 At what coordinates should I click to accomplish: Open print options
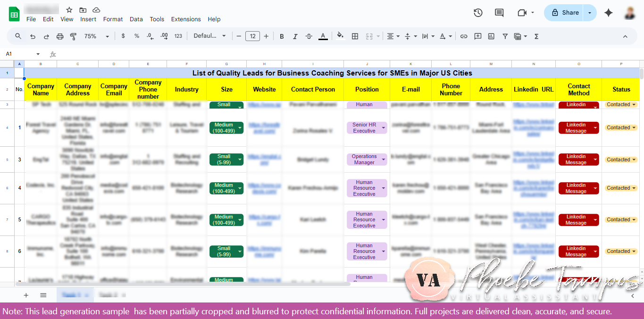click(x=60, y=36)
